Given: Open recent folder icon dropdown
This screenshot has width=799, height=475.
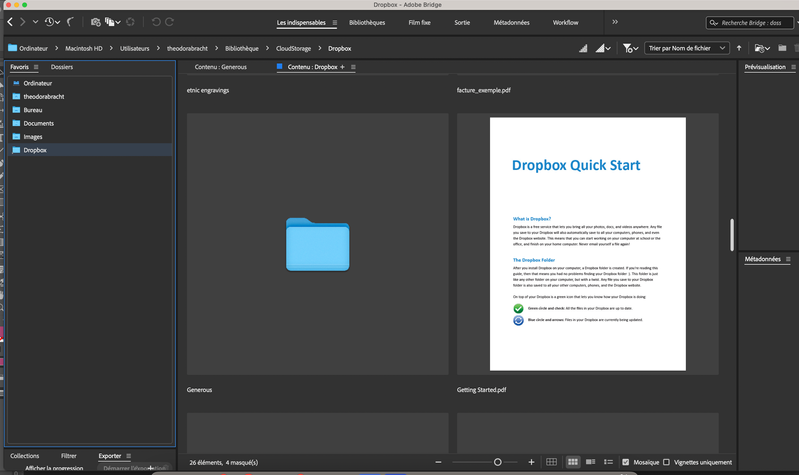Looking at the screenshot, I should (x=762, y=48).
